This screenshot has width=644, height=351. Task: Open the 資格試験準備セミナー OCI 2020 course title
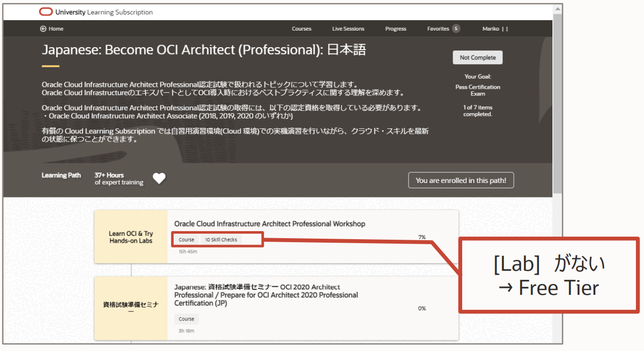(266, 295)
